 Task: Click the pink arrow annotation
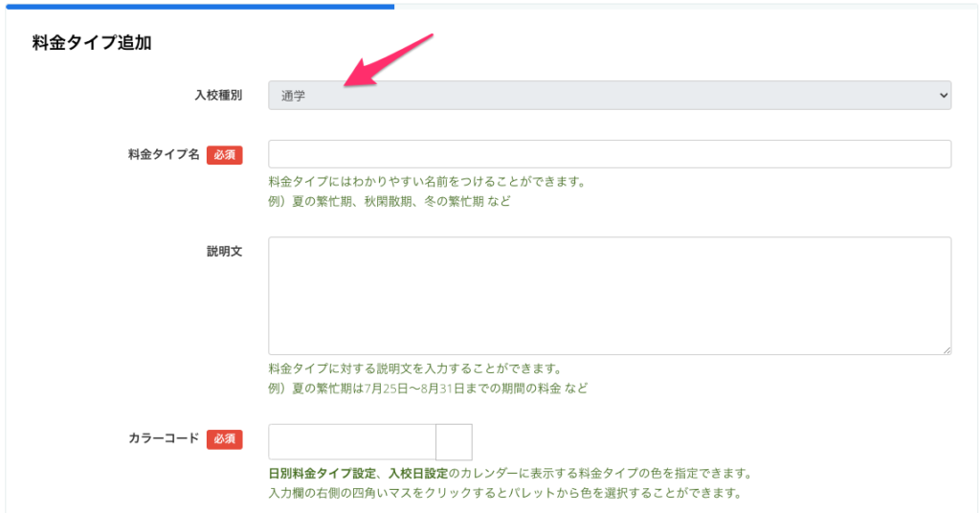(x=392, y=60)
